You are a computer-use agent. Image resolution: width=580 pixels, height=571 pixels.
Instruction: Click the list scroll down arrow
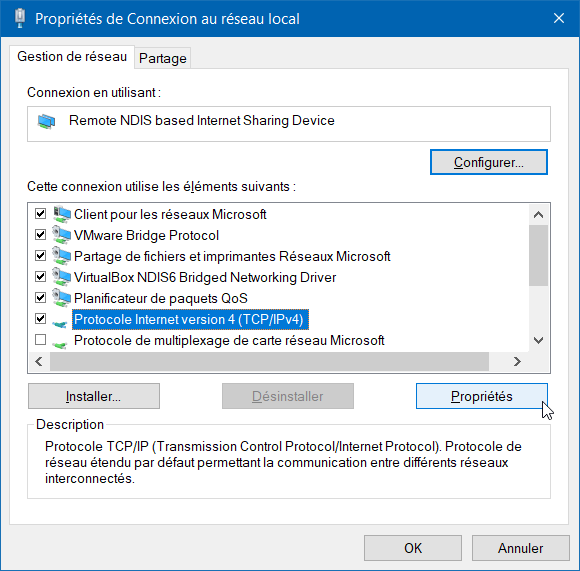tap(539, 340)
